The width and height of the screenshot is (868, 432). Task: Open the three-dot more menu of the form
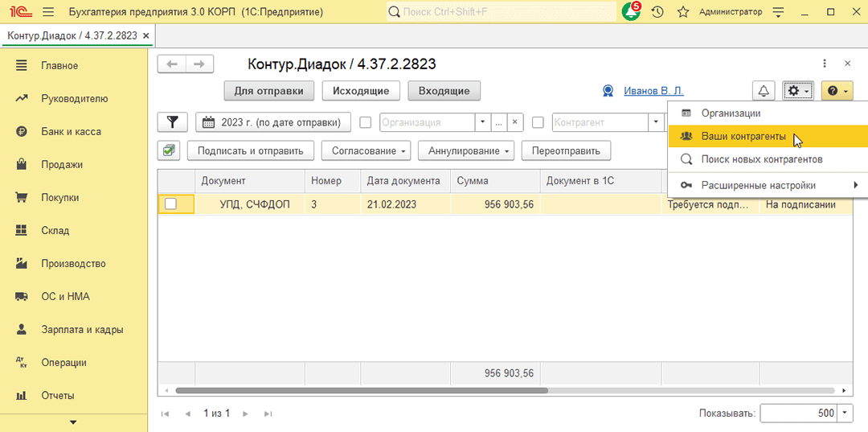825,64
